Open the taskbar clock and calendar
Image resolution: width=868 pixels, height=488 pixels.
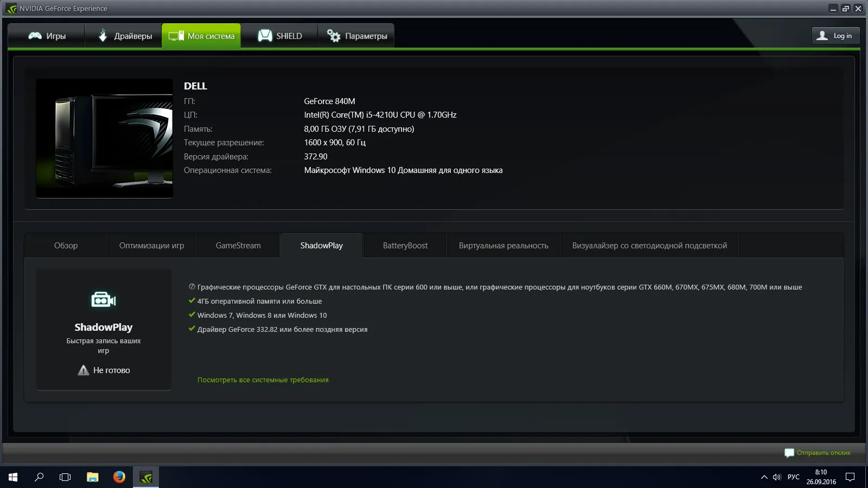coord(821,477)
